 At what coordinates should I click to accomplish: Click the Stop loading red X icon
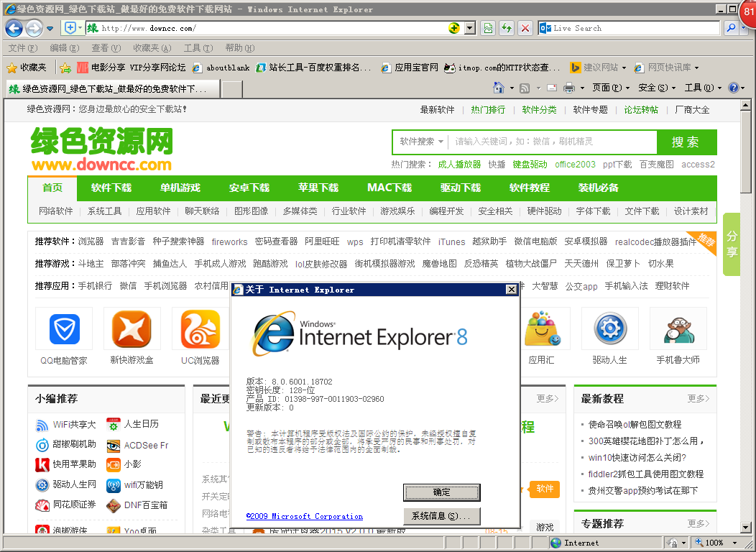pos(525,29)
